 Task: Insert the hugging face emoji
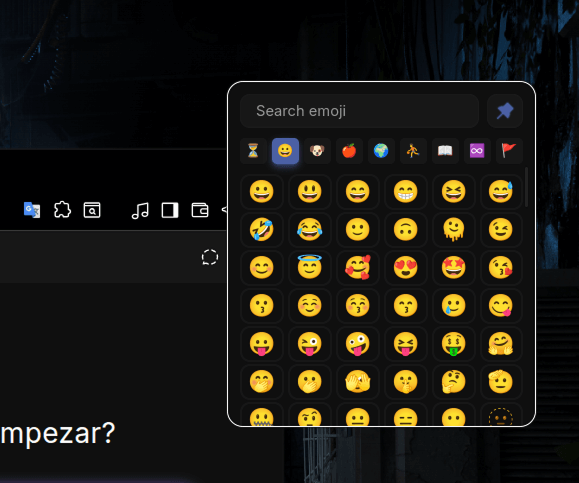[501, 343]
